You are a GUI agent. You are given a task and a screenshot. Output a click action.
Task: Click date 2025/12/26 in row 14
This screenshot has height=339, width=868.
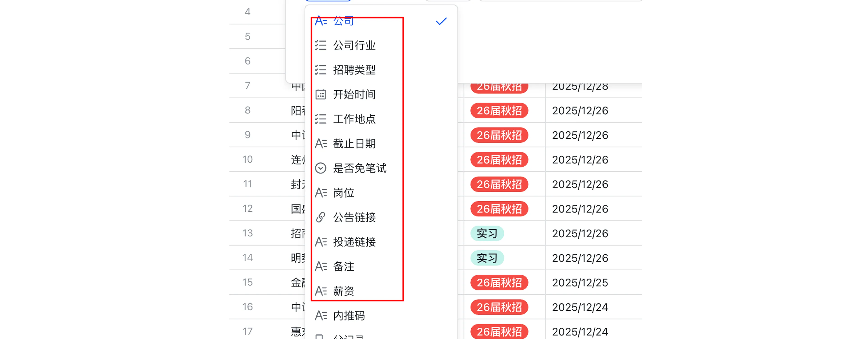tap(580, 258)
